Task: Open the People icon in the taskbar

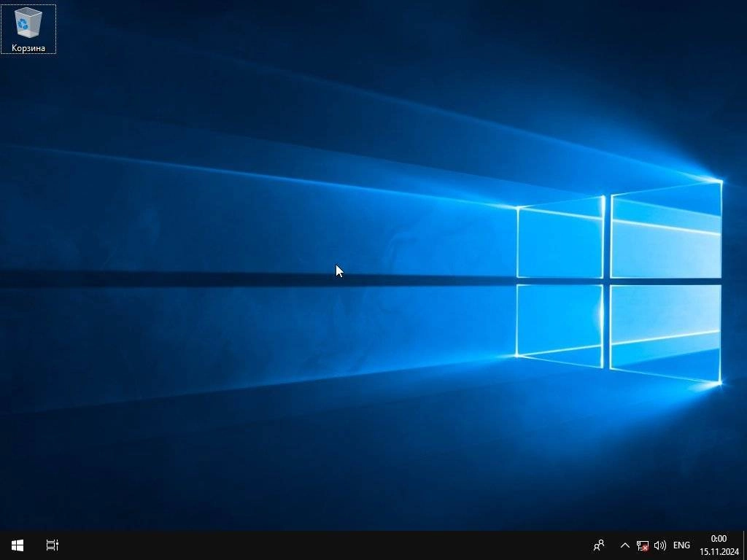Action: point(599,545)
